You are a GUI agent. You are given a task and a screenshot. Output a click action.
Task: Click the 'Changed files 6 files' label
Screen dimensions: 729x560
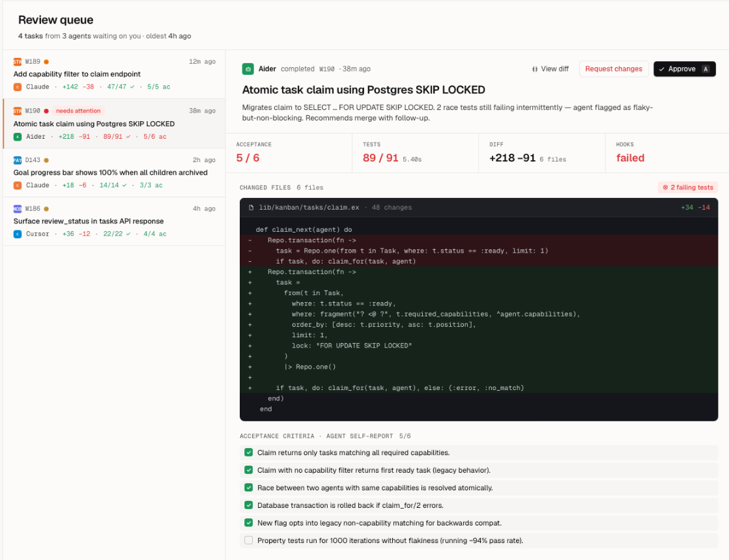coord(281,188)
